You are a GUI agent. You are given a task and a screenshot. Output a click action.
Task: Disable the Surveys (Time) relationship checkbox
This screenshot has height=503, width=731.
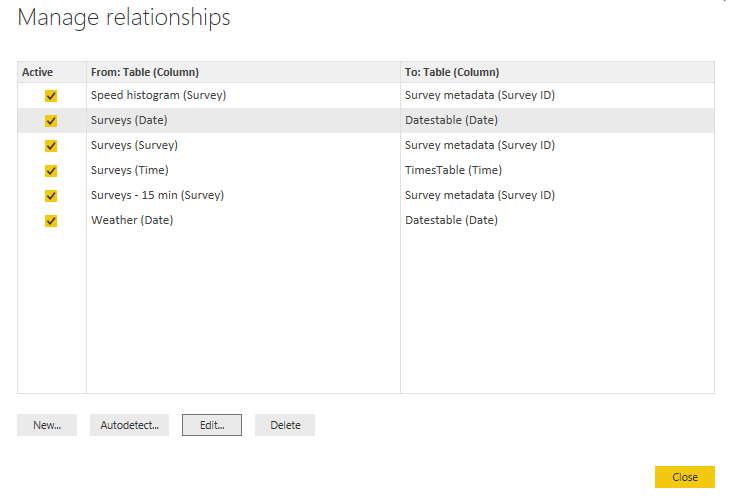coord(51,171)
